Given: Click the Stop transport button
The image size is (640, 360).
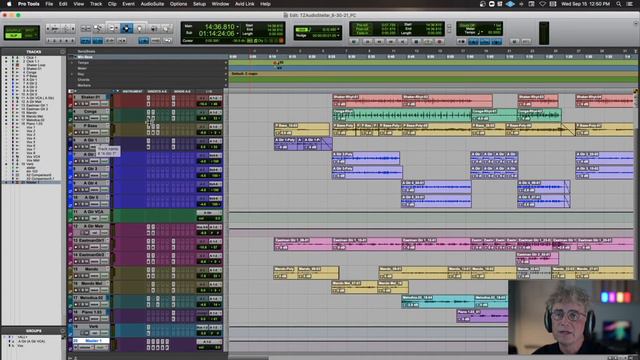Looking at the screenshot, I should click(416, 42).
